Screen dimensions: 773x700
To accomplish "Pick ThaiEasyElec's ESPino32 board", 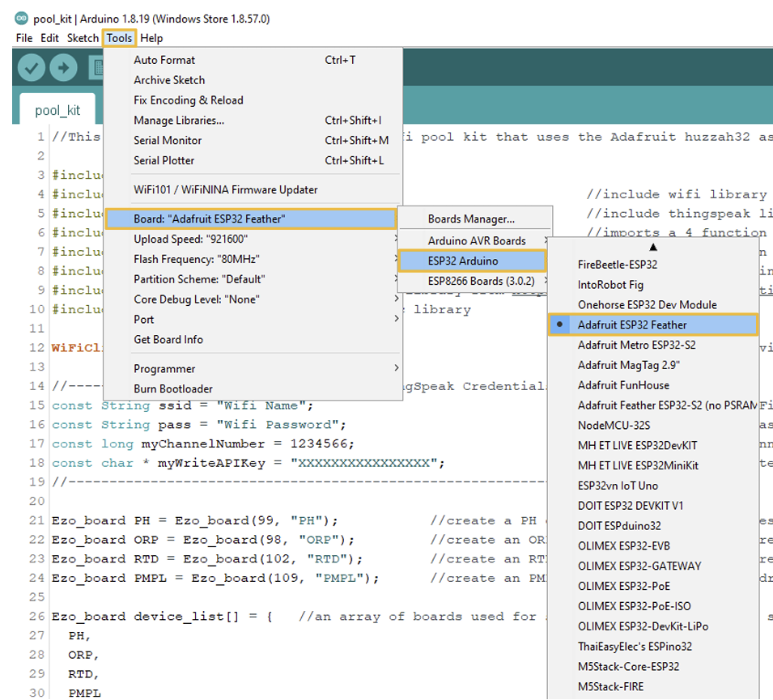I will (653, 647).
